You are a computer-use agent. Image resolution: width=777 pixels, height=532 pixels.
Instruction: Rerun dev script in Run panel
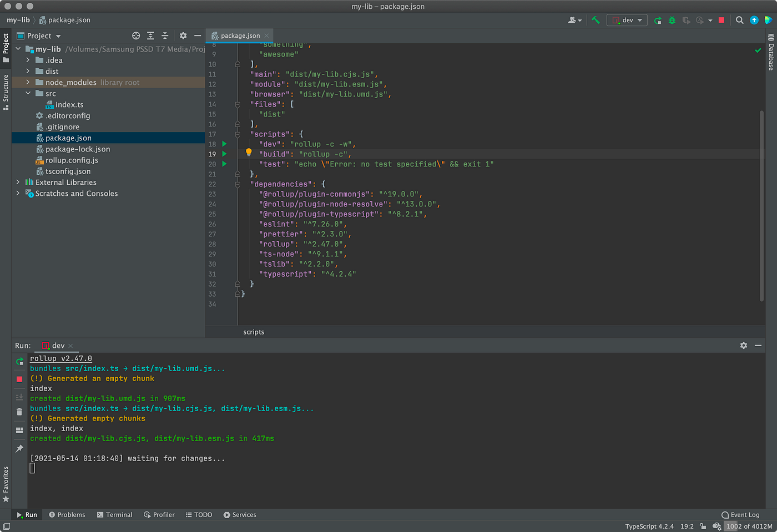(x=19, y=361)
